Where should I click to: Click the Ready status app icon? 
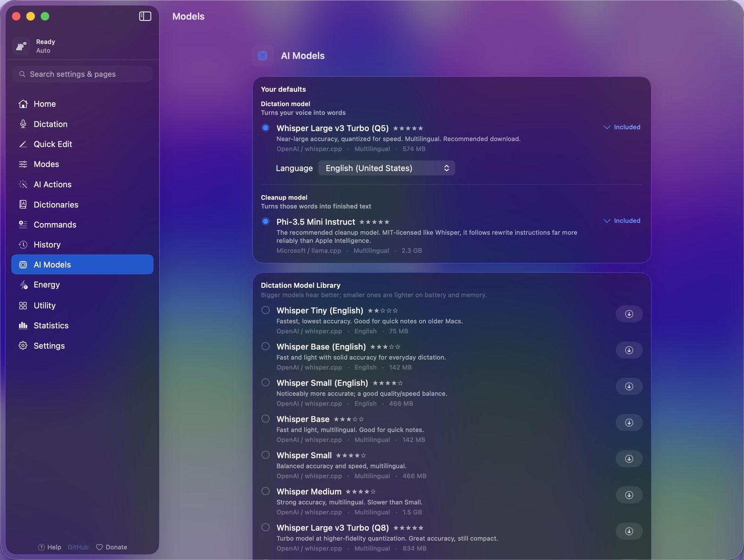coord(21,46)
